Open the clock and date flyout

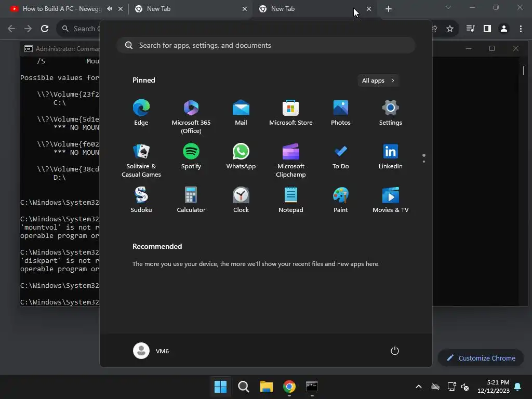494,387
